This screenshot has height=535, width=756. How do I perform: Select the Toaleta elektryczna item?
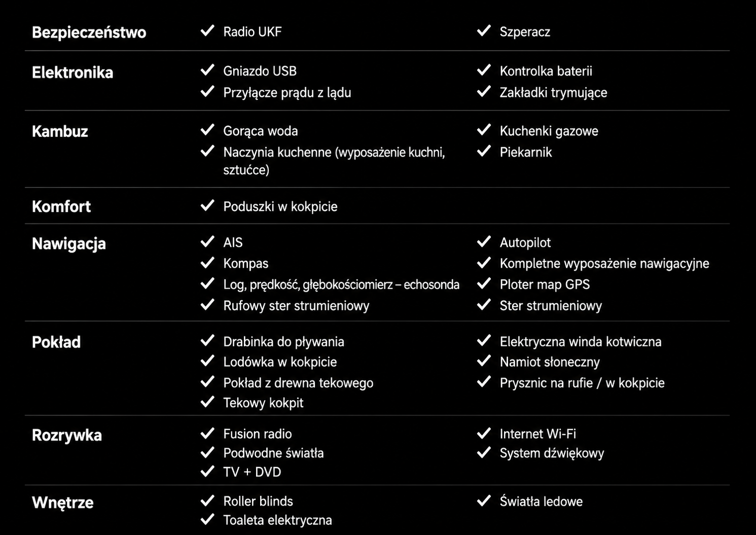pyautogui.click(x=277, y=520)
